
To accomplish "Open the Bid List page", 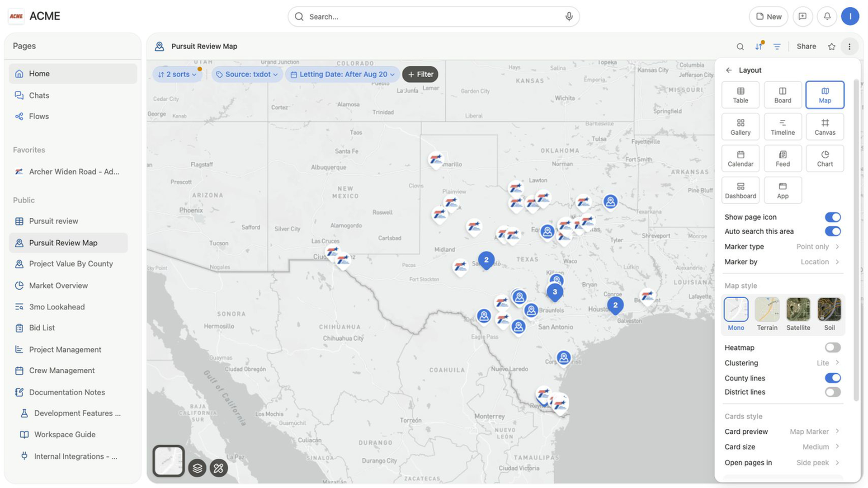I will click(x=68, y=328).
